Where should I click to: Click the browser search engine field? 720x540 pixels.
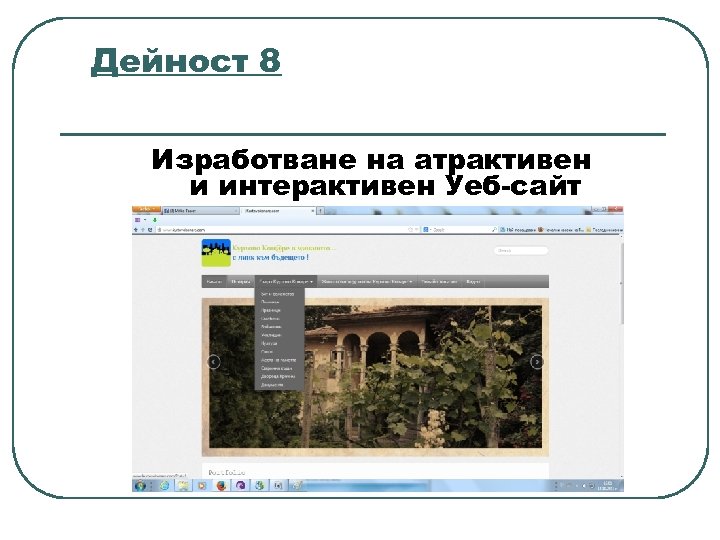(460, 230)
